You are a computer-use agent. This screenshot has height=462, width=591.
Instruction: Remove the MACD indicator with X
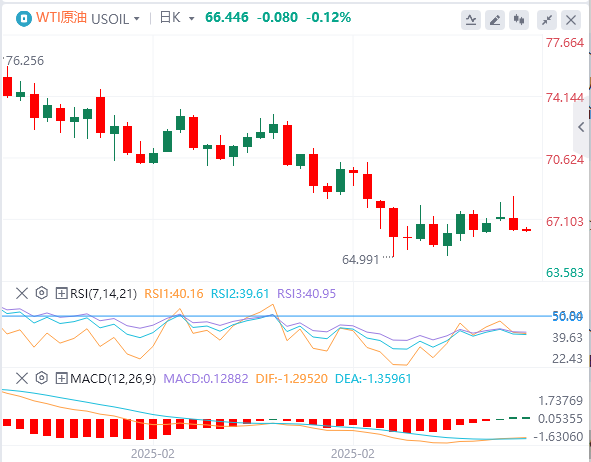22,378
